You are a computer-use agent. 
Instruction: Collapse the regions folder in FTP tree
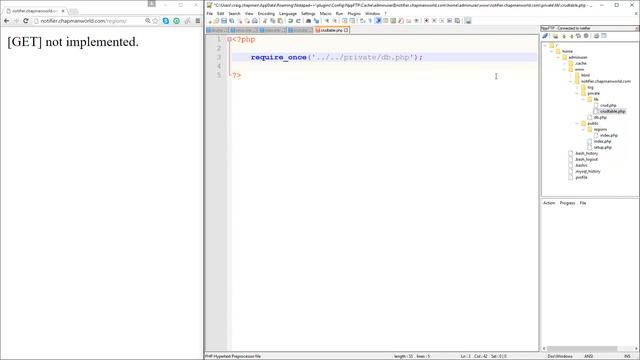coord(584,129)
